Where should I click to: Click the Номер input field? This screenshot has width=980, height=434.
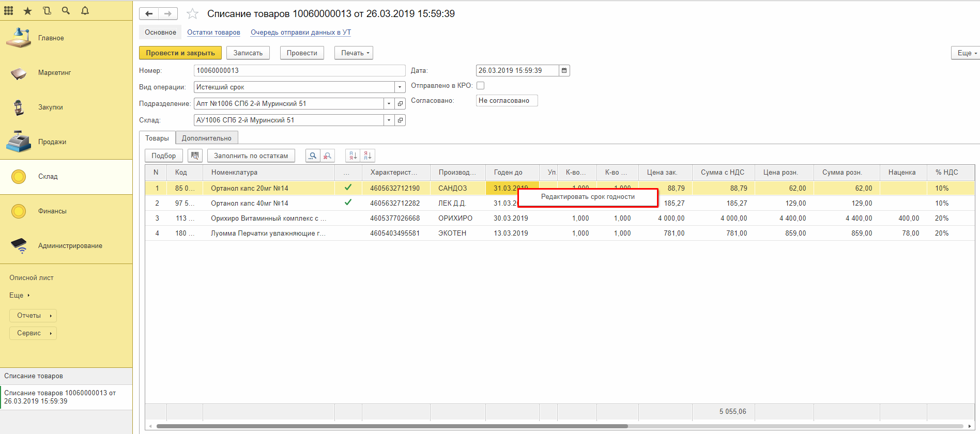coord(299,71)
